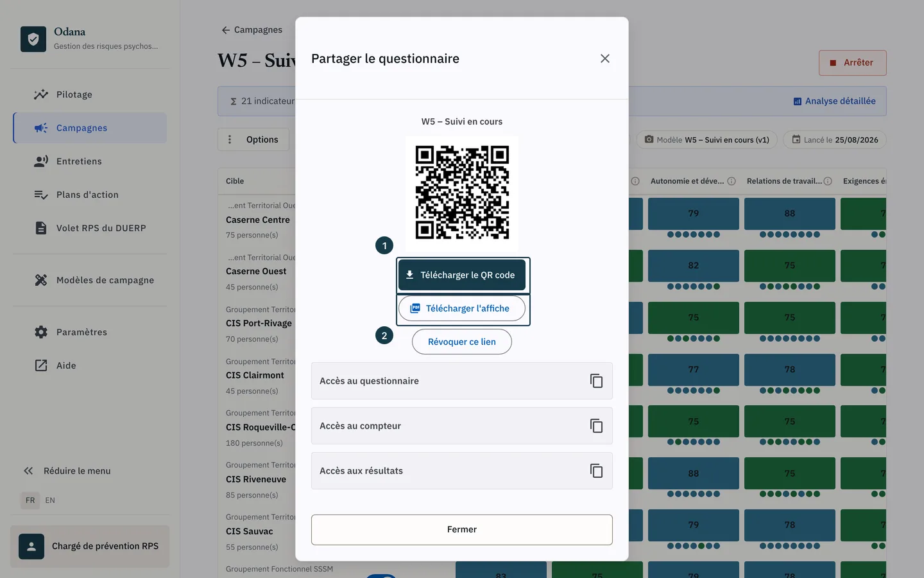Click the DUERP document icon

click(x=41, y=228)
